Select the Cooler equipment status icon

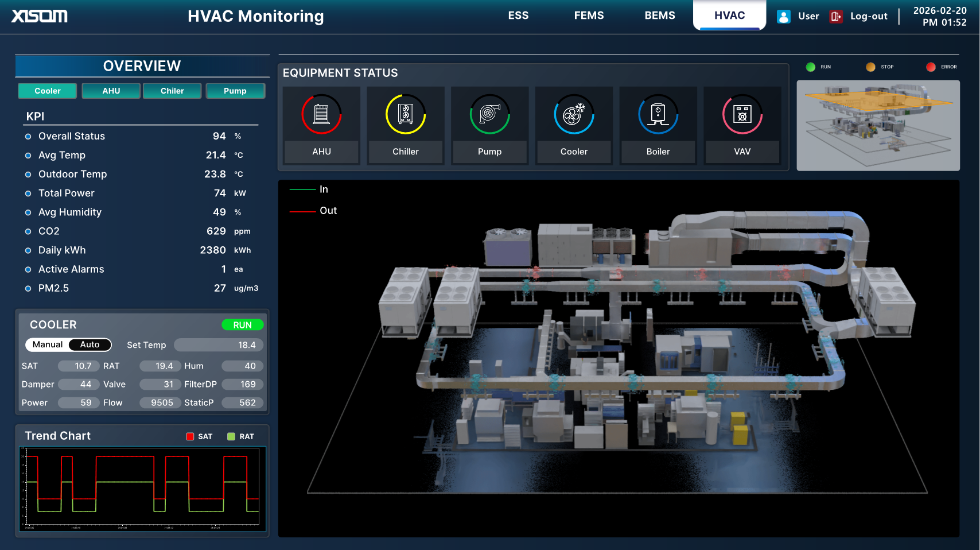pos(574,114)
